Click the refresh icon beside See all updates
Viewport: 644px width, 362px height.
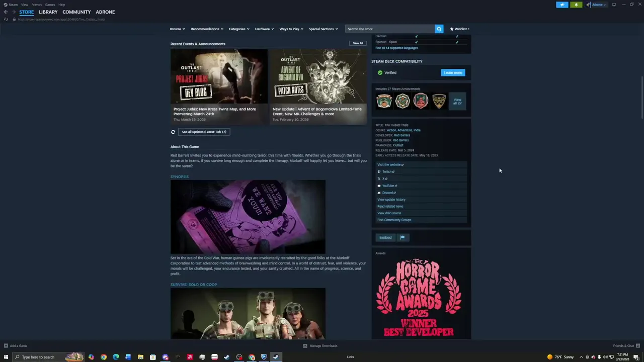coord(173,132)
